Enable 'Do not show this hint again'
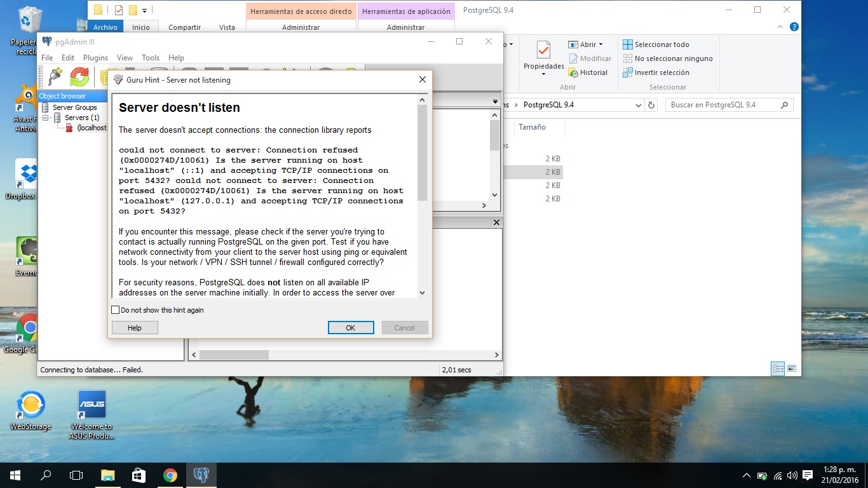The height and width of the screenshot is (488, 868). click(116, 310)
